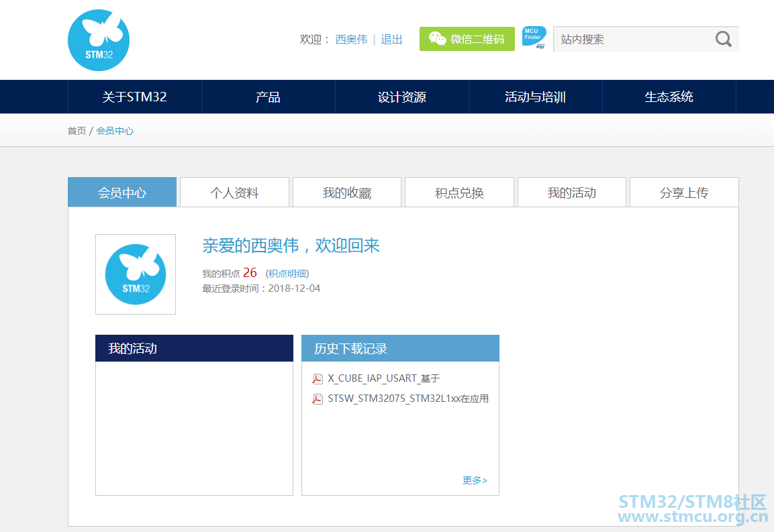Image resolution: width=774 pixels, height=532 pixels.
Task: Switch to 个人资料 tab
Action: [x=234, y=193]
